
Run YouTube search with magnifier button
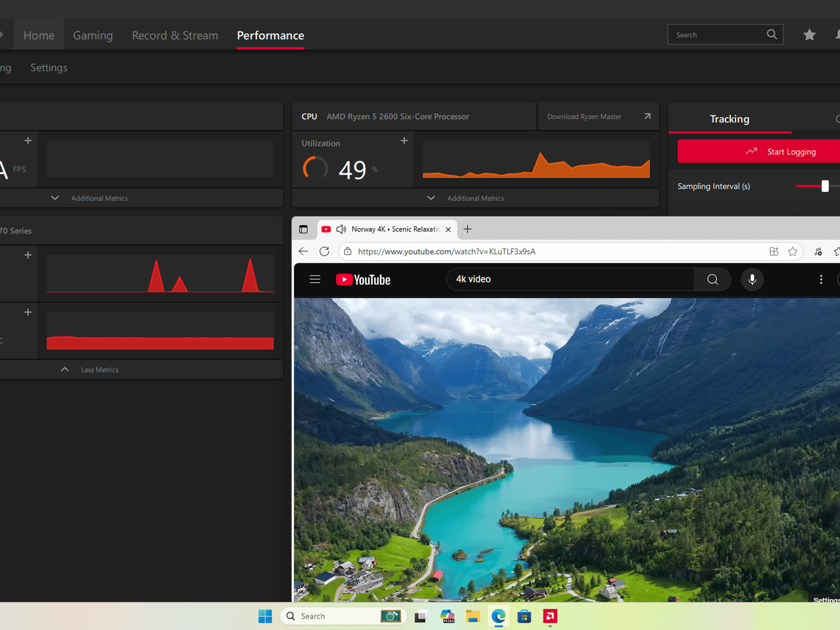[712, 279]
